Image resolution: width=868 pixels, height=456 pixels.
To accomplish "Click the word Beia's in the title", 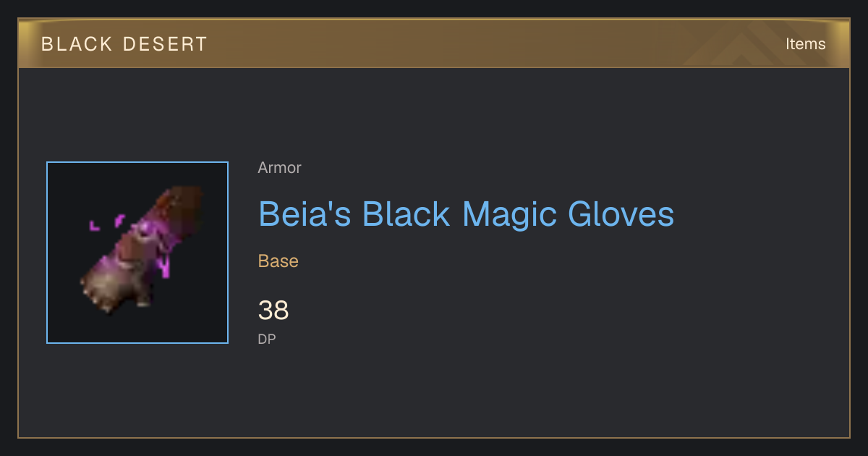I will click(306, 214).
